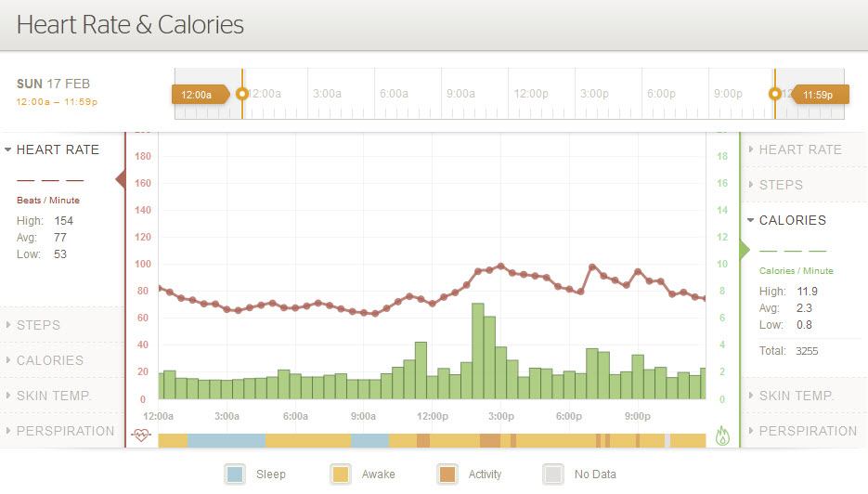Collapse the right Calories panel
The image size is (868, 494).
tap(792, 220)
